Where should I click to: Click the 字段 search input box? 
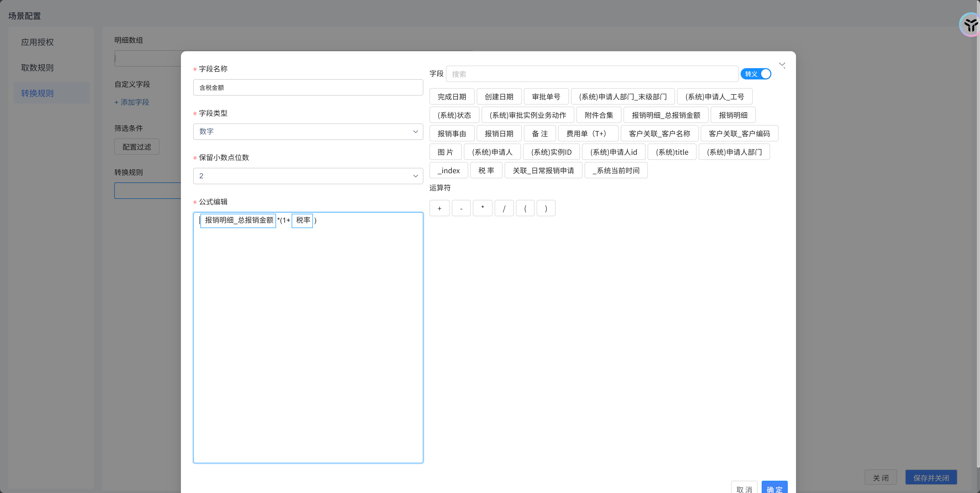(x=591, y=74)
